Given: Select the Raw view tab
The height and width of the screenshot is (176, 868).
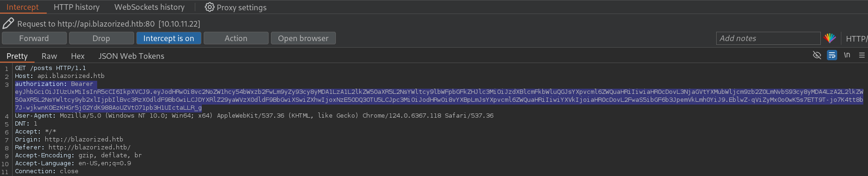Looking at the screenshot, I should [x=49, y=56].
